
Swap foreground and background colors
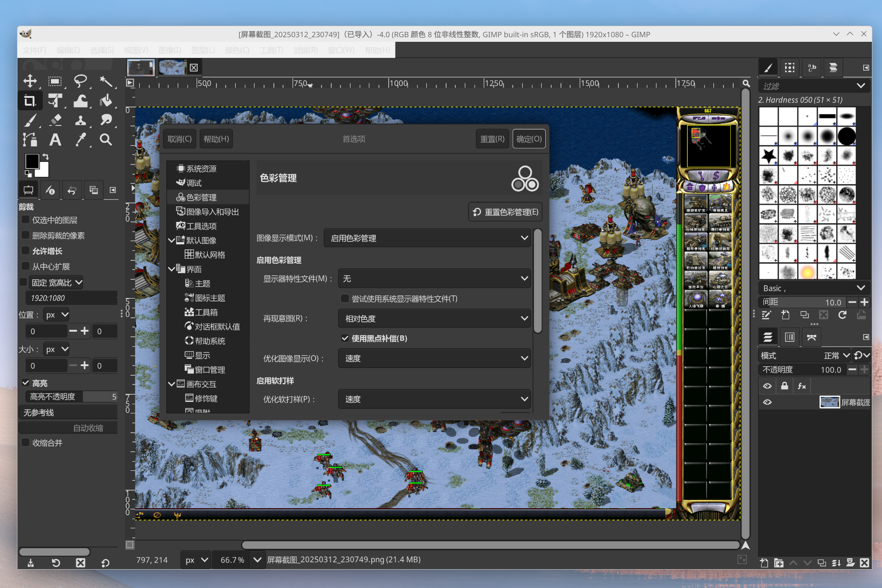[45, 157]
